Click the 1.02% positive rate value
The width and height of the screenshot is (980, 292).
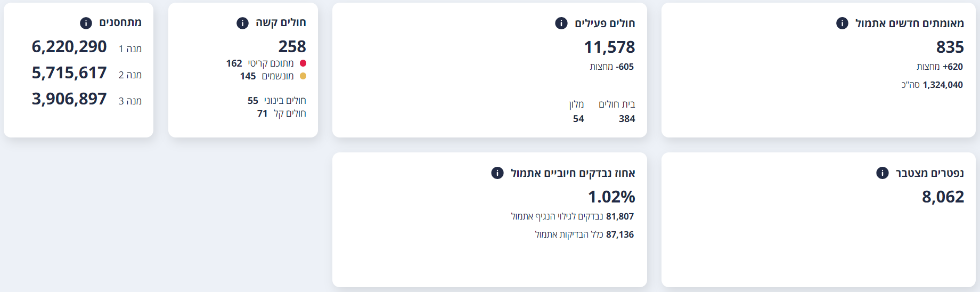[x=611, y=197]
